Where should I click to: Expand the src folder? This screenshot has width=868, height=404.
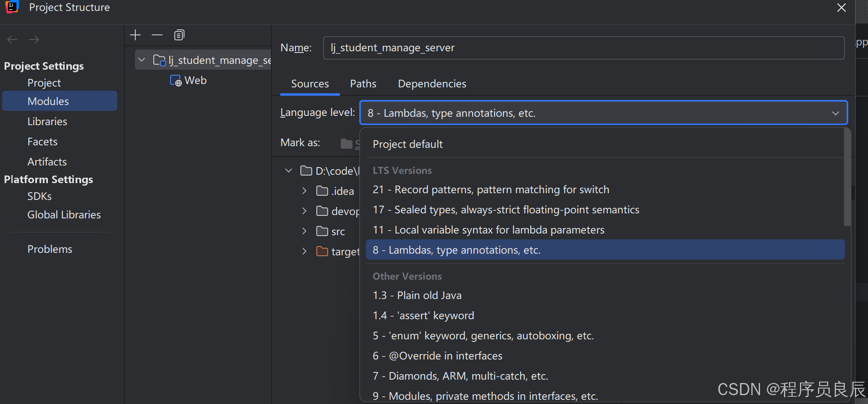click(x=305, y=231)
